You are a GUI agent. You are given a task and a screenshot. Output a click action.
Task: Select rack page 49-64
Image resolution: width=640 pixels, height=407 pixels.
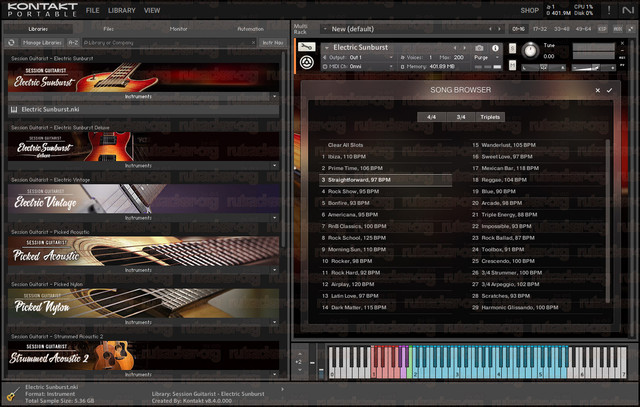point(583,29)
